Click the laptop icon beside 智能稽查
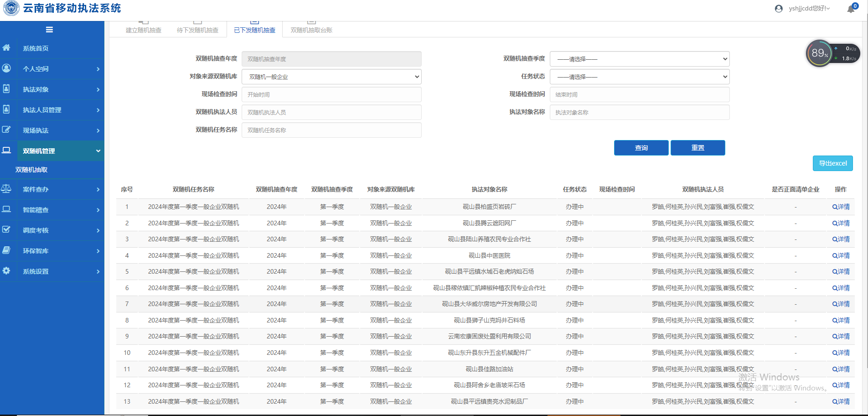 (6, 209)
